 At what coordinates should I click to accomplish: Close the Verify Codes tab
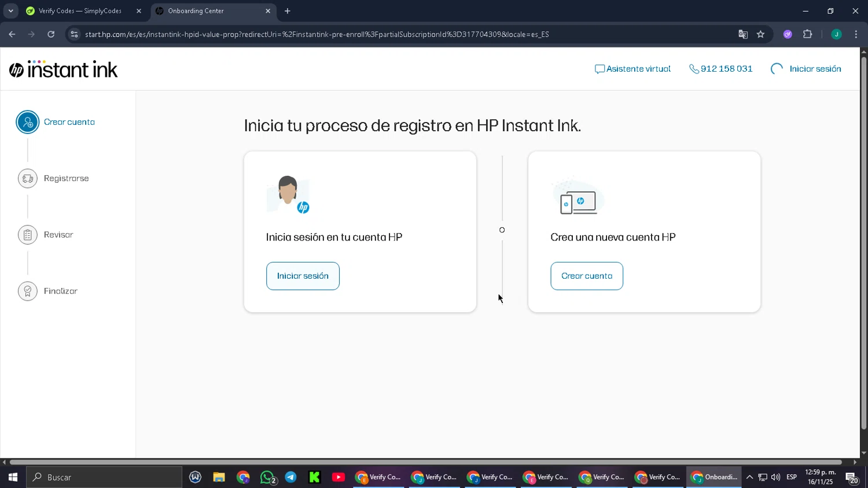(139, 11)
